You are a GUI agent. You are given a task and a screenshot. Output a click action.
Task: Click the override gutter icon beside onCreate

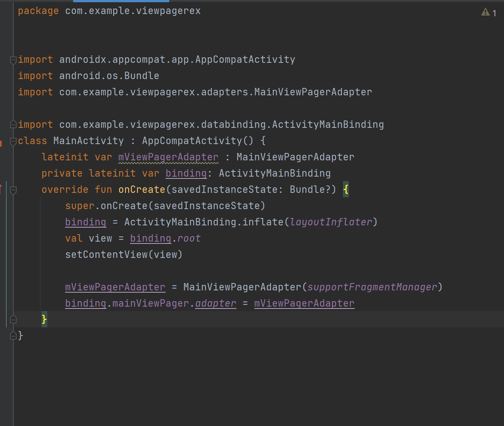[x=1, y=189]
